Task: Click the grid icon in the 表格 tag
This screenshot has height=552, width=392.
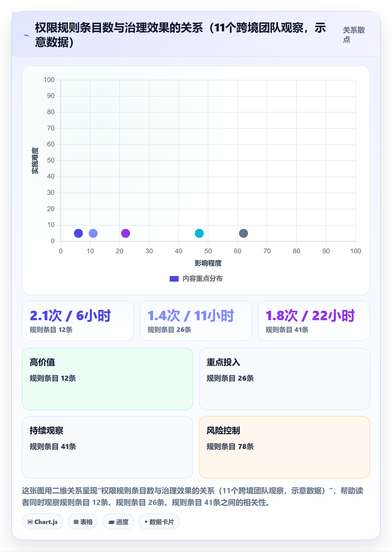Action: tap(76, 522)
